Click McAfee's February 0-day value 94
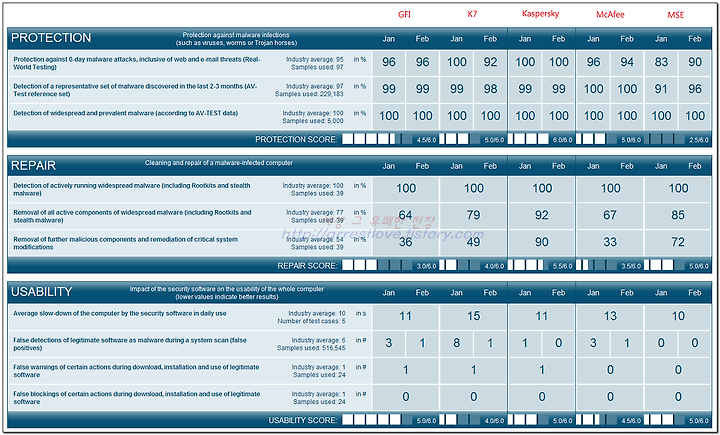The width and height of the screenshot is (720, 435). tap(627, 62)
